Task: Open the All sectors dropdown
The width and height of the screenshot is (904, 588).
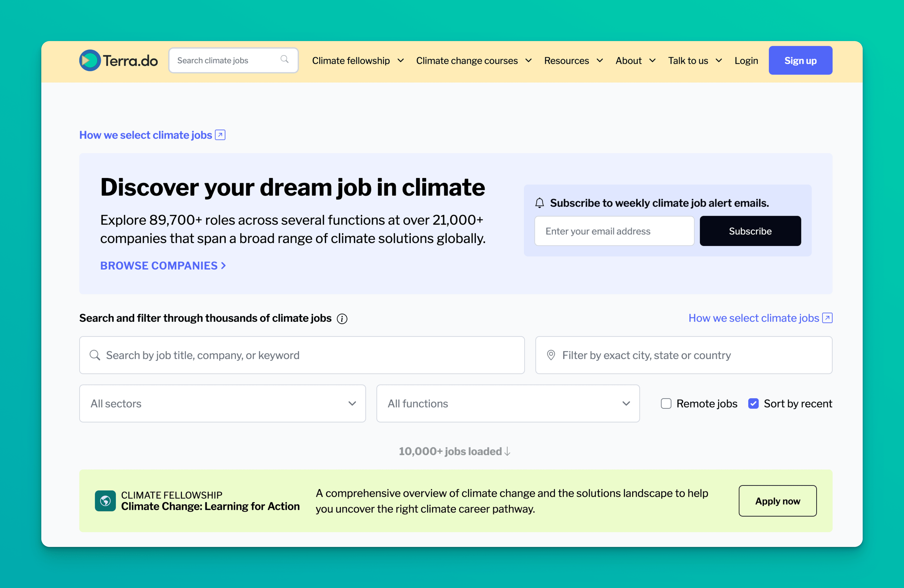Action: (222, 403)
